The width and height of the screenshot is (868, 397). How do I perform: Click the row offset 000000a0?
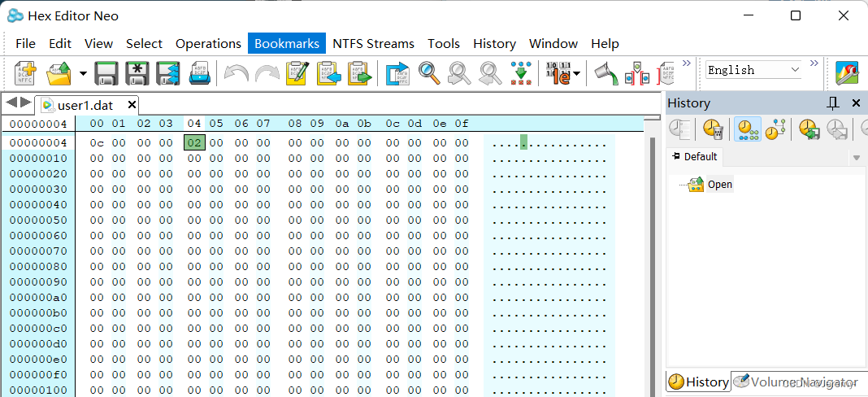[38, 297]
